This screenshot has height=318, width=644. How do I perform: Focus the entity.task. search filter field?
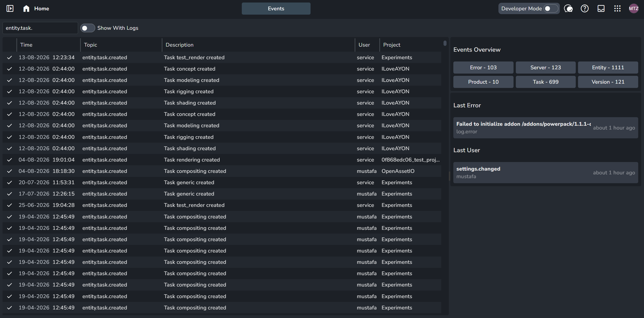coord(40,28)
